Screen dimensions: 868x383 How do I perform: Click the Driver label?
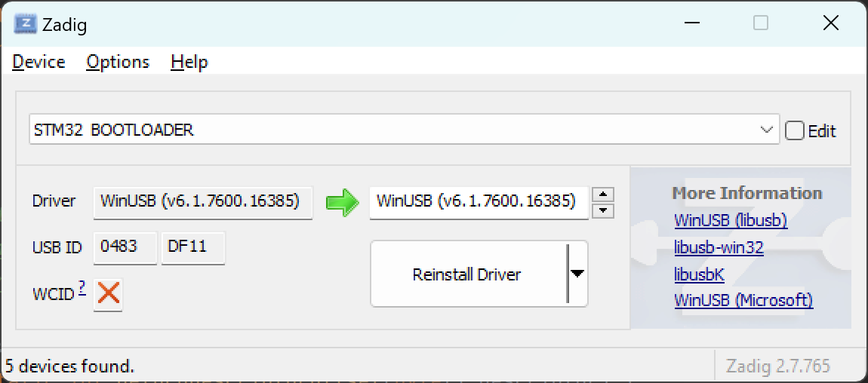tap(54, 201)
